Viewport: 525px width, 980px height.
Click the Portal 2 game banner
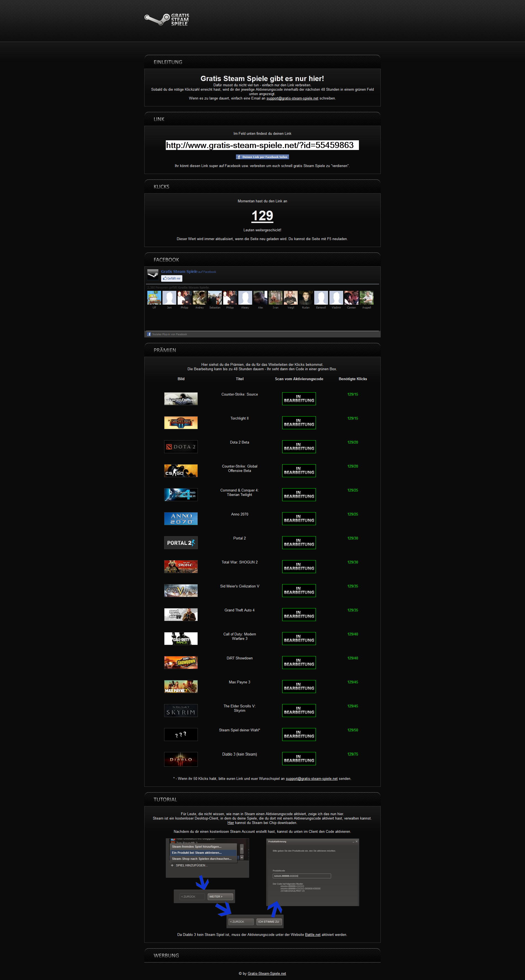[181, 543]
